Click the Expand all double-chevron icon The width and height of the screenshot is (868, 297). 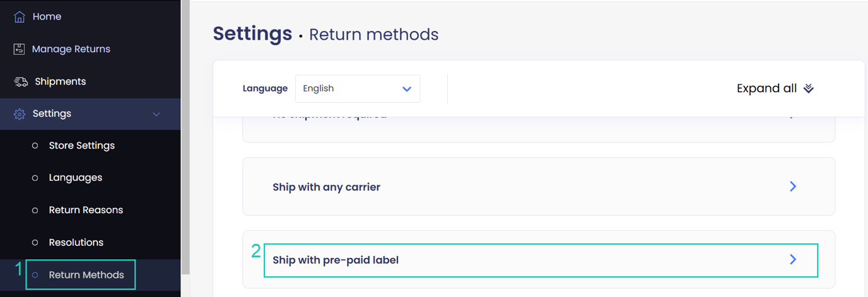point(809,89)
